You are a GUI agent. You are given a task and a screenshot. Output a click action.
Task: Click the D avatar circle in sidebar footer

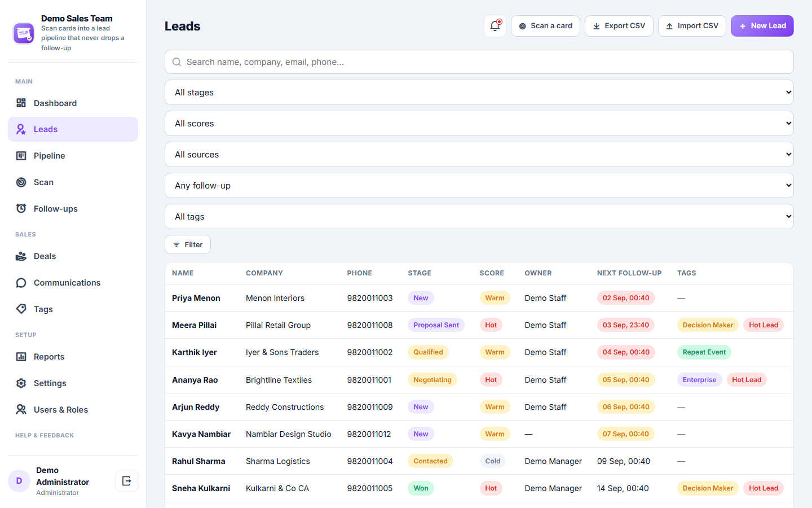pos(19,481)
